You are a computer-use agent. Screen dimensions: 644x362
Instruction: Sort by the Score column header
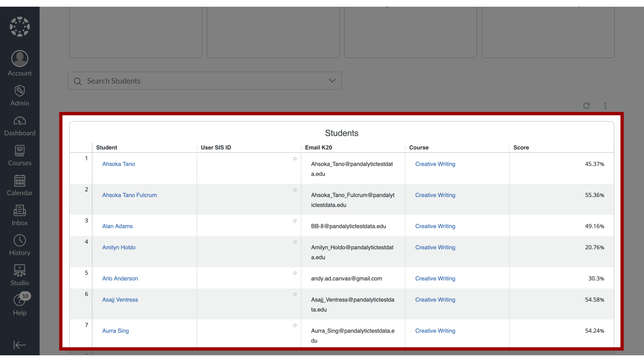[521, 147]
